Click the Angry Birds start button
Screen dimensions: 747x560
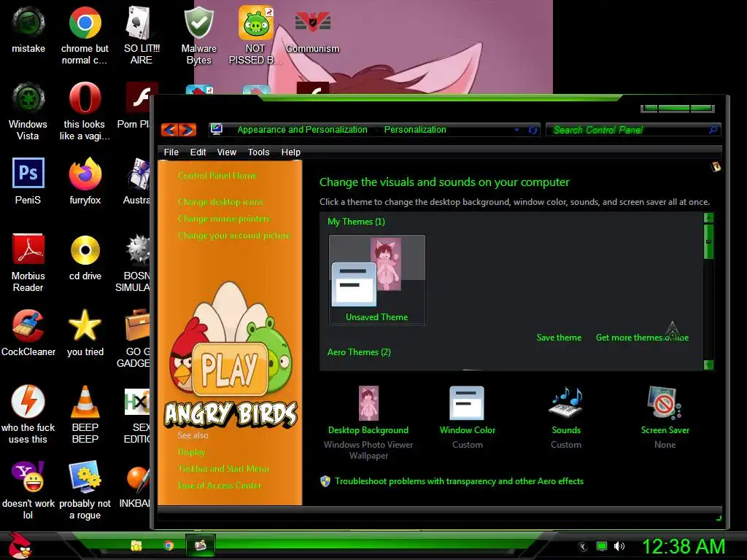(x=20, y=545)
